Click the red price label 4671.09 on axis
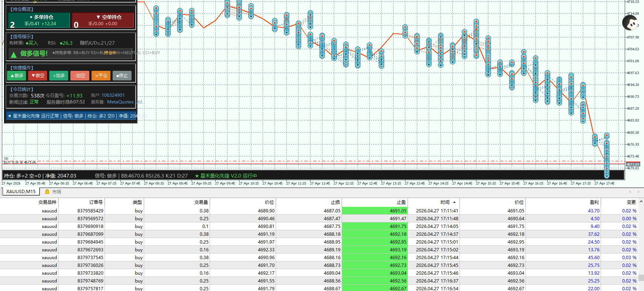644x291 pixels. (633, 164)
